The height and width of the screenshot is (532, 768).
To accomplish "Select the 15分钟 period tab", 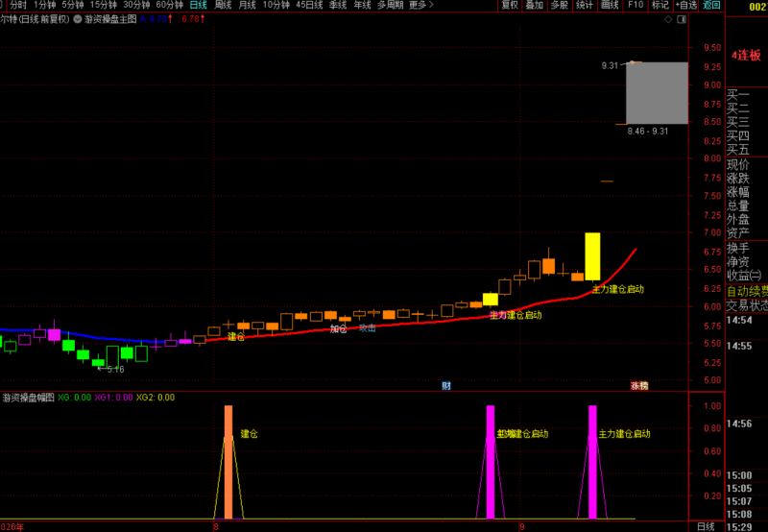I will pyautogui.click(x=104, y=5).
